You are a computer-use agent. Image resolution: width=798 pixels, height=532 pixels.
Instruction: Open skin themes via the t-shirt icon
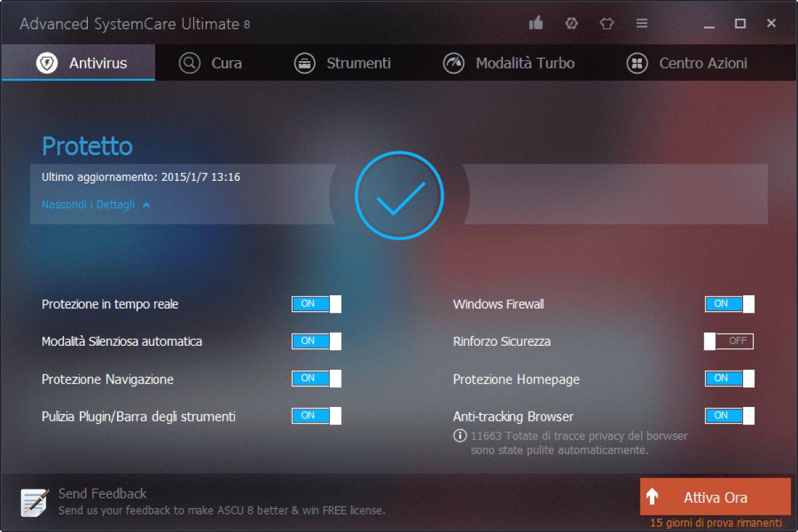[606, 22]
